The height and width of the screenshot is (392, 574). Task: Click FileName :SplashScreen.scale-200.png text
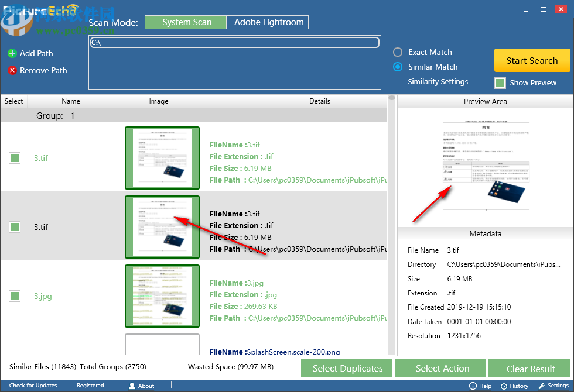tap(275, 352)
